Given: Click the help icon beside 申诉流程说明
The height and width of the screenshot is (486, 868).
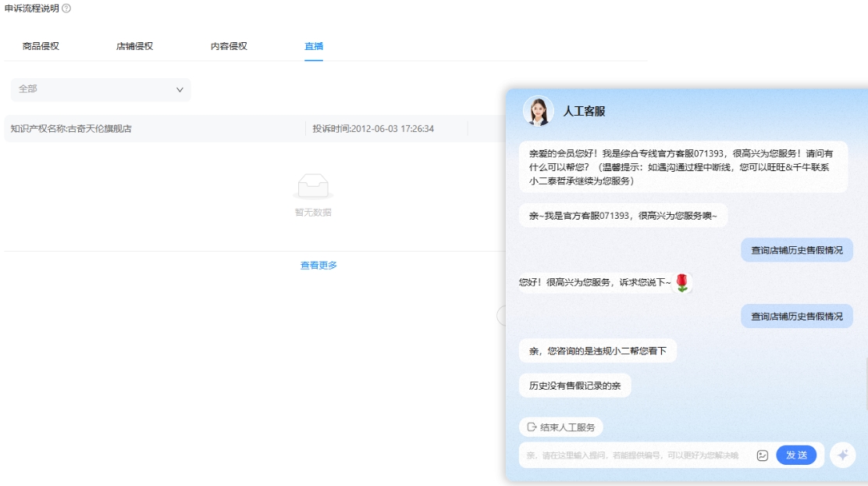Looking at the screenshot, I should click(x=66, y=8).
